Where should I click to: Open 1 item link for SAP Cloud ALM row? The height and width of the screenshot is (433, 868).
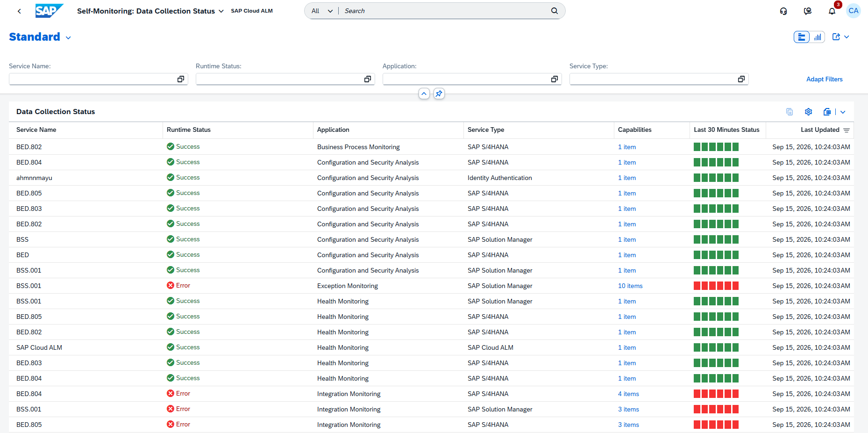(x=627, y=347)
